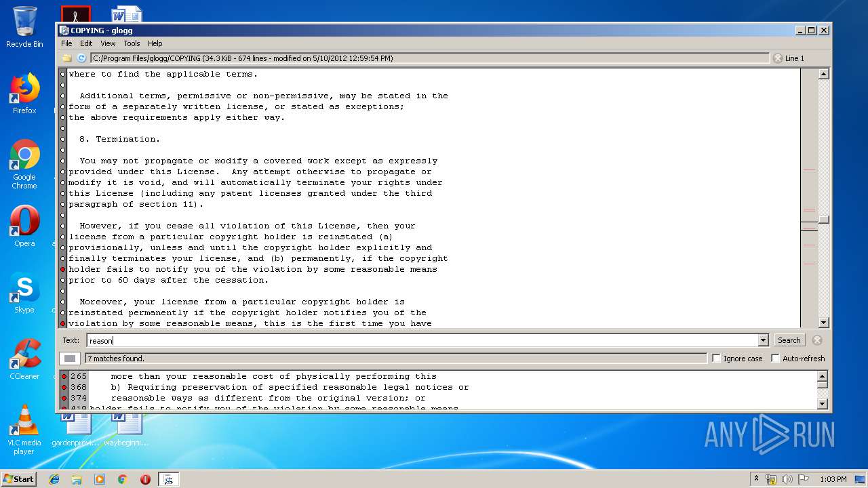The image size is (868, 488).
Task: Click the line 'prior to 60 days after the cessation.'
Action: 169,280
